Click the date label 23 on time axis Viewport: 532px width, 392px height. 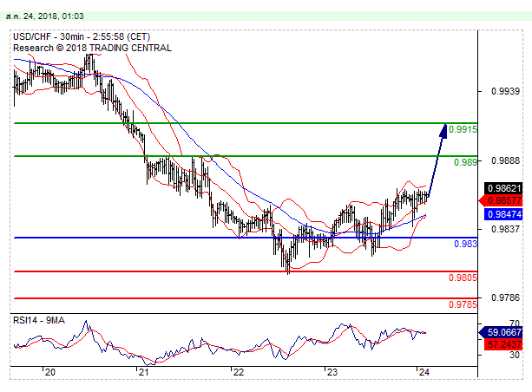(332, 372)
